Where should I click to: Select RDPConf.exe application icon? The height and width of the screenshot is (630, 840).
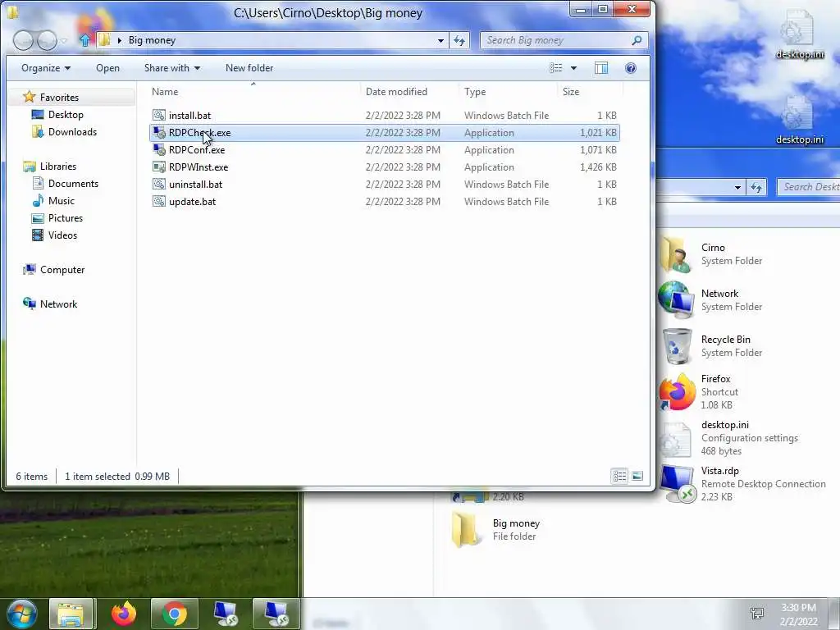158,149
